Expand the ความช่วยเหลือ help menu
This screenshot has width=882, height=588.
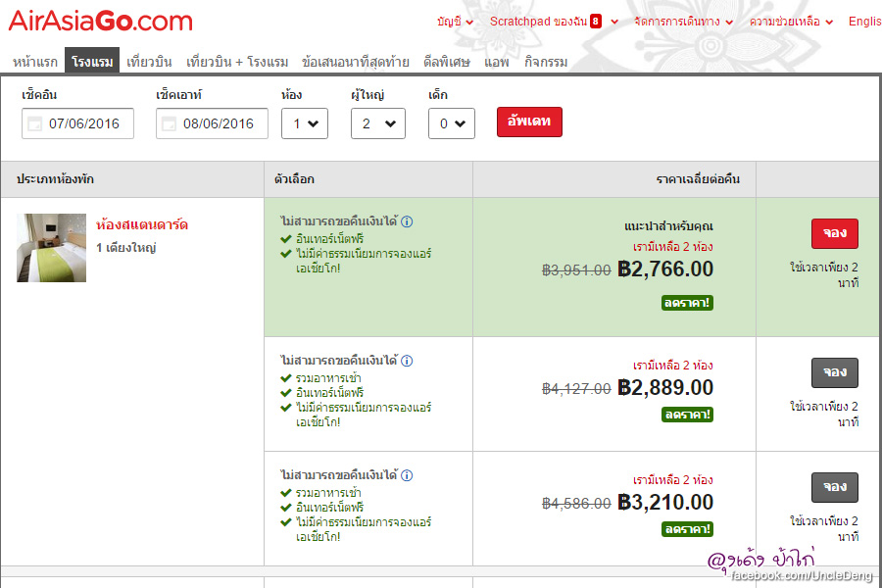791,22
